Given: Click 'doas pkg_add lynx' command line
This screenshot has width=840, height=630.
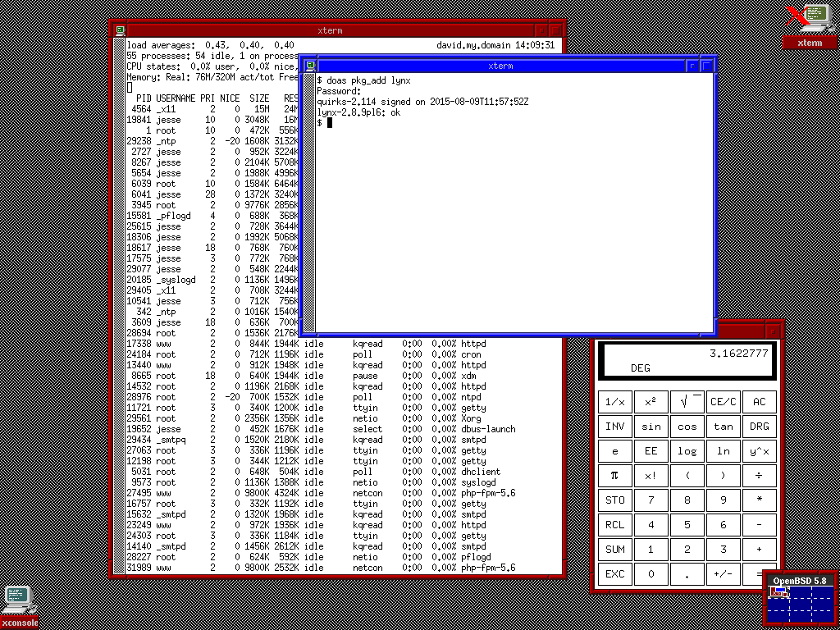Looking at the screenshot, I should coord(363,80).
